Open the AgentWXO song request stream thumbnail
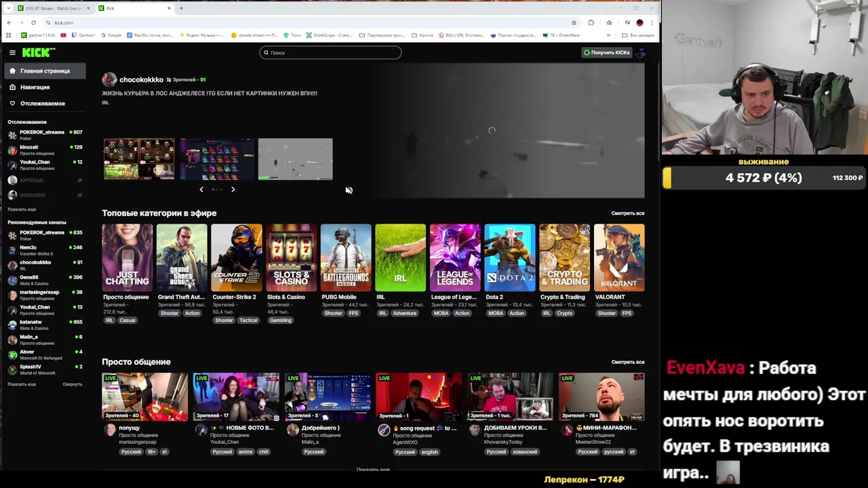The height and width of the screenshot is (488, 868). click(x=419, y=396)
